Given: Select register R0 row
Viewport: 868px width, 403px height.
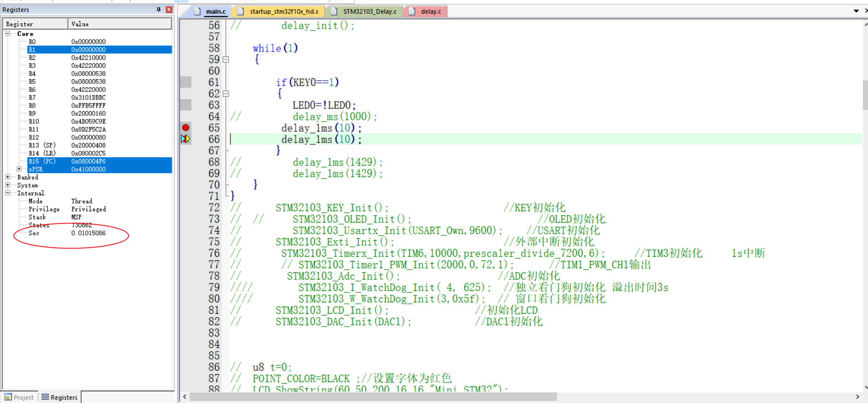Looking at the screenshot, I should point(99,41).
